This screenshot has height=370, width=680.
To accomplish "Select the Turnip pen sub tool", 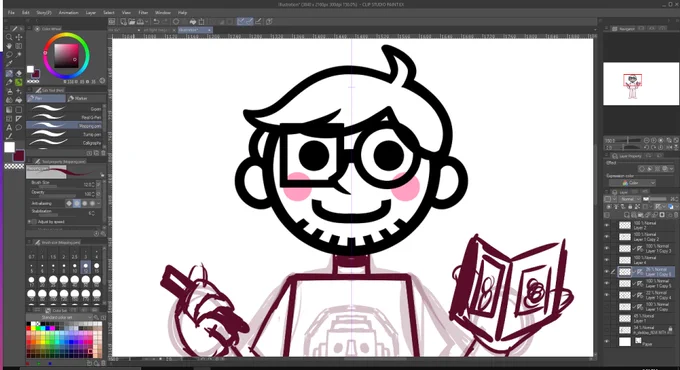I will pos(64,134).
